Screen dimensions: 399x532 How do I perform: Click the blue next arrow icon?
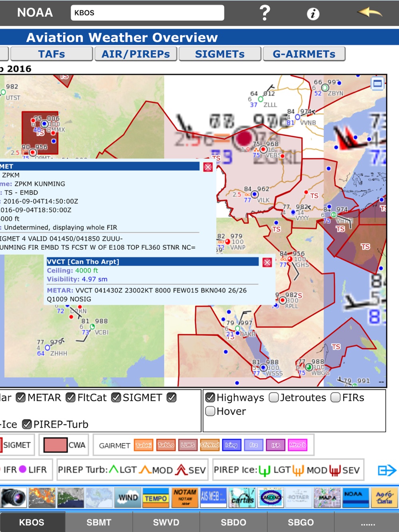click(x=387, y=470)
